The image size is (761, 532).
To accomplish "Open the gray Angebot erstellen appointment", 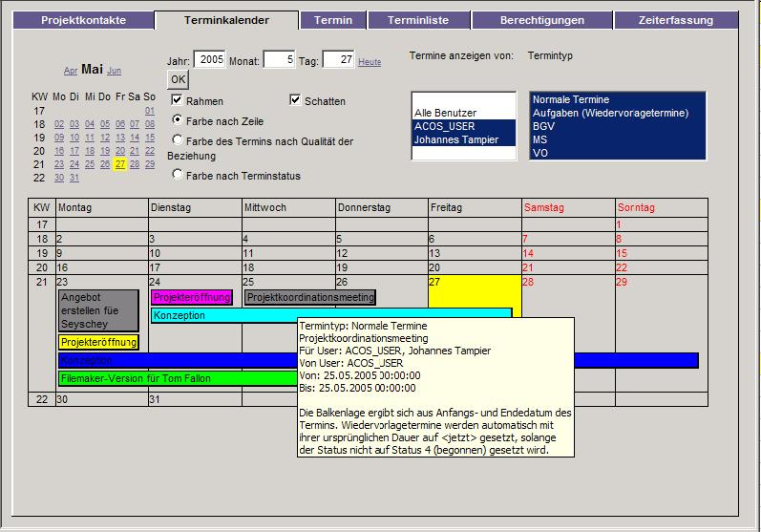I will 98,310.
